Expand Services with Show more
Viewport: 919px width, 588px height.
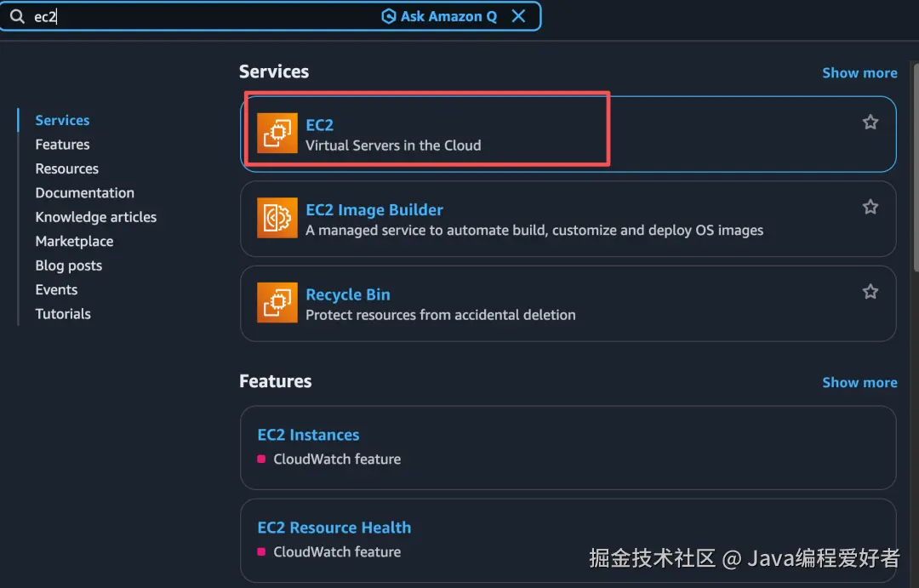859,73
